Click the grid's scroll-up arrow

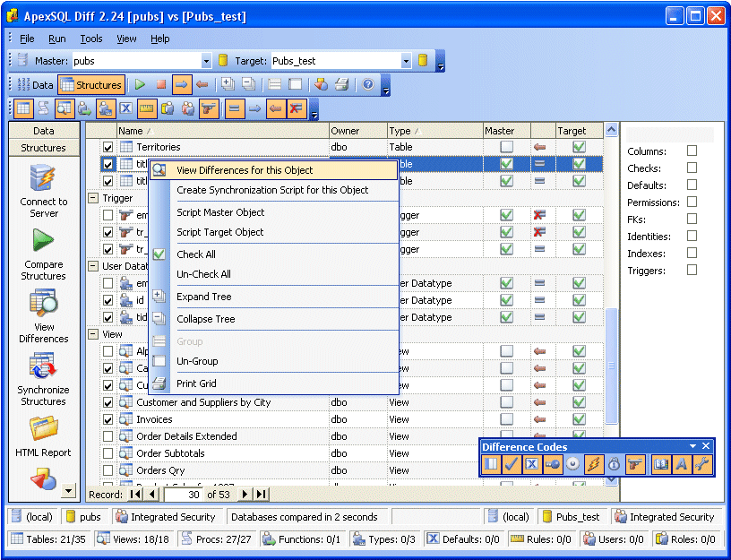(611, 130)
